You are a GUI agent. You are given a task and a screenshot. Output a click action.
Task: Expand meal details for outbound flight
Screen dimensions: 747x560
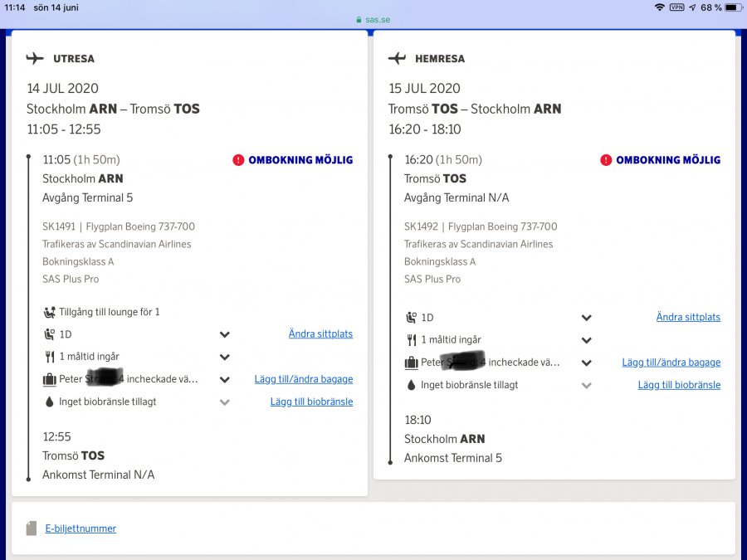coord(224,358)
